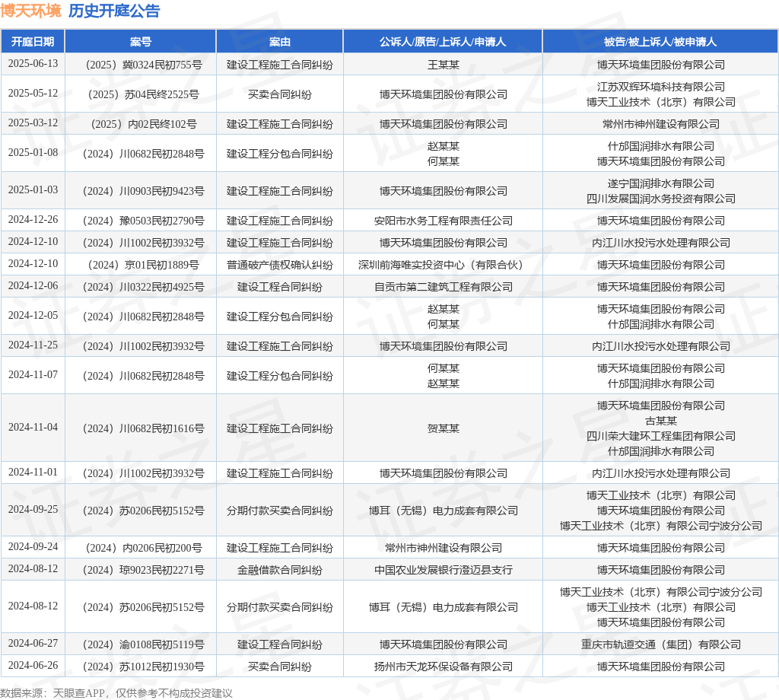The height and width of the screenshot is (700, 779).
Task: Click defendant 四川发展国润水务投资有限公司
Action: [x=661, y=199]
